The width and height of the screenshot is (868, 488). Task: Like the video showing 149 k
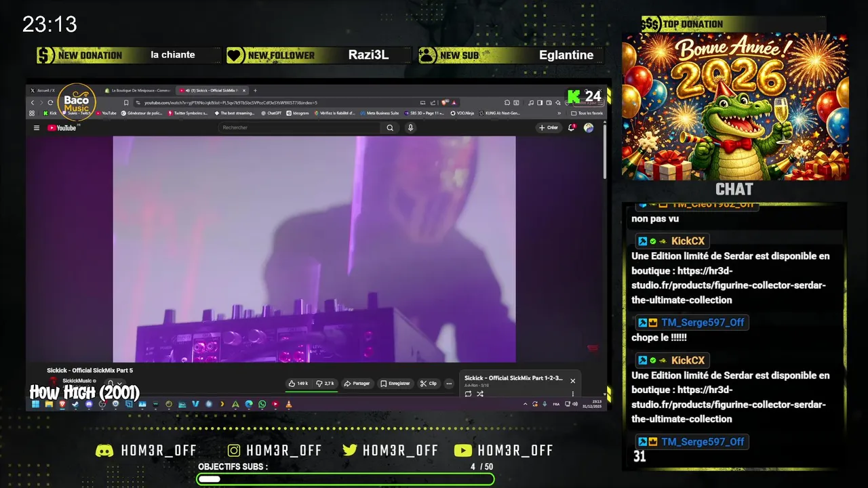(298, 384)
